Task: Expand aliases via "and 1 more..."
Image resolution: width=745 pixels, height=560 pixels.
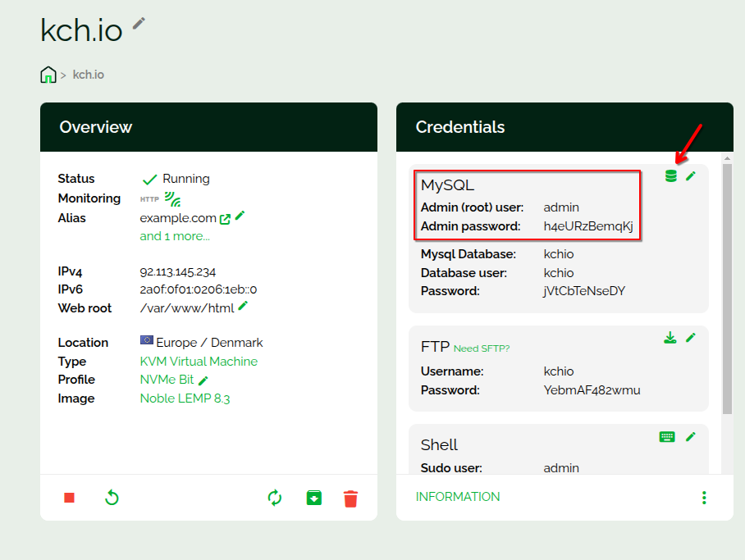Action: click(x=174, y=236)
